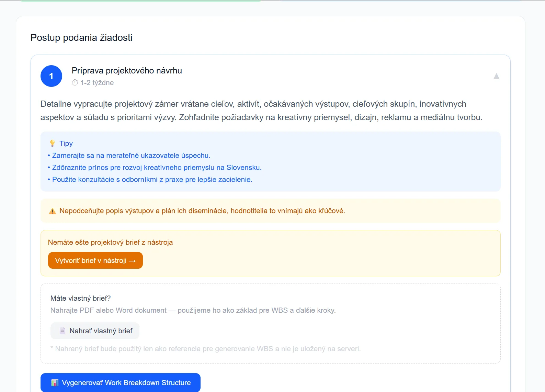
Task: Click the blue step number 1 badge
Action: (51, 76)
